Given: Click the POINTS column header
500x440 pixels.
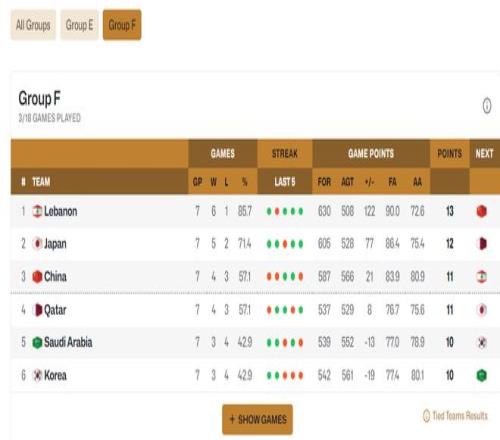Looking at the screenshot, I should click(x=450, y=153).
